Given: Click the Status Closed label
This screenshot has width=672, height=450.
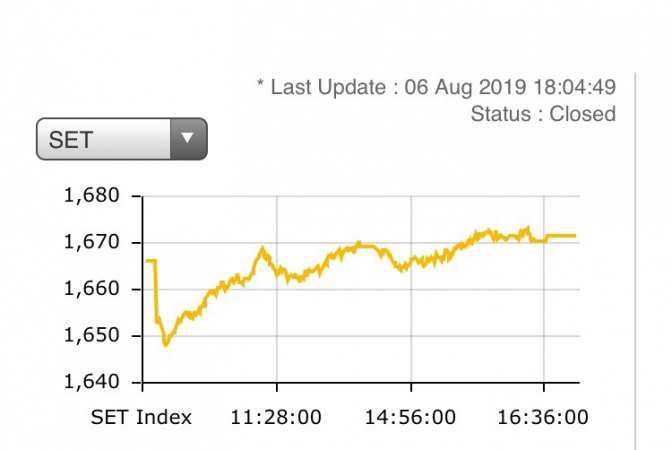Looking at the screenshot, I should (x=543, y=114).
